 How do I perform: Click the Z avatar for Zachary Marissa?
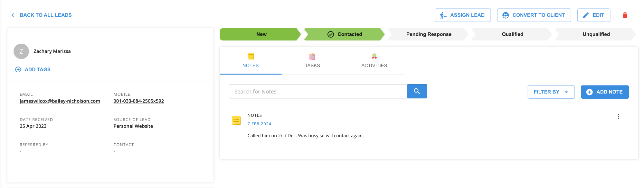(x=21, y=51)
